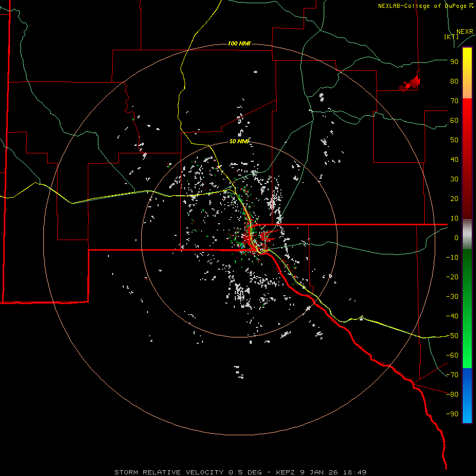This screenshot has height=476, width=476.
Task: Click the KT units label above color scale
Action: click(452, 36)
